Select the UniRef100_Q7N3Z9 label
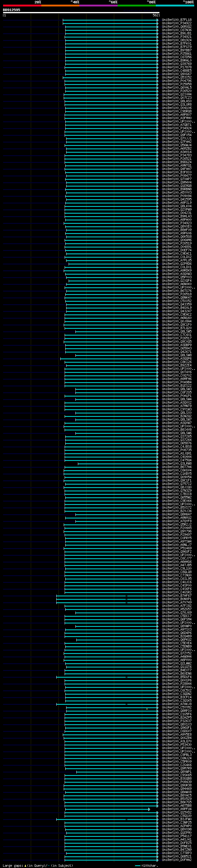Image resolution: width=197 pixels, height=868 pixels. [x=177, y=491]
